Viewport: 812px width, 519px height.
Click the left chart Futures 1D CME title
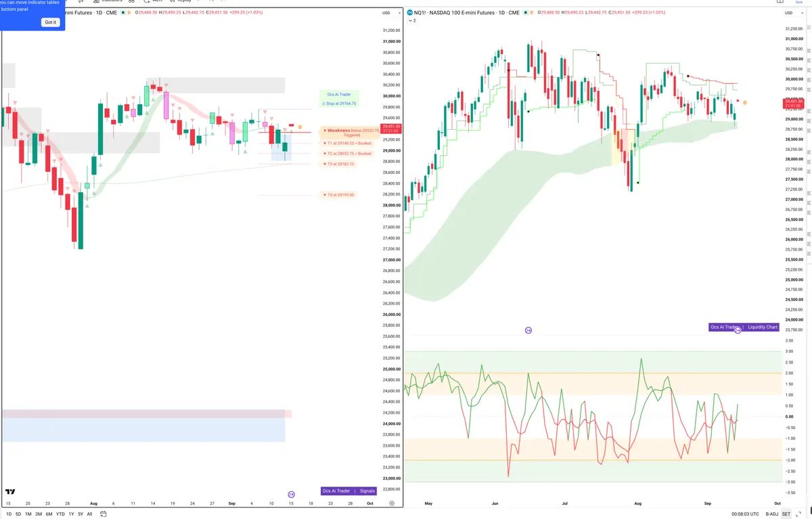coord(91,13)
